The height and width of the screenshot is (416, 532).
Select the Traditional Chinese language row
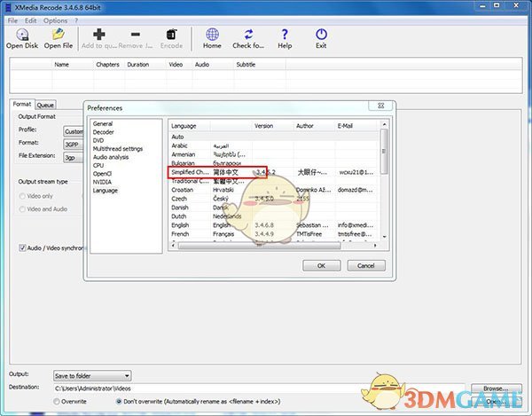[x=274, y=181]
